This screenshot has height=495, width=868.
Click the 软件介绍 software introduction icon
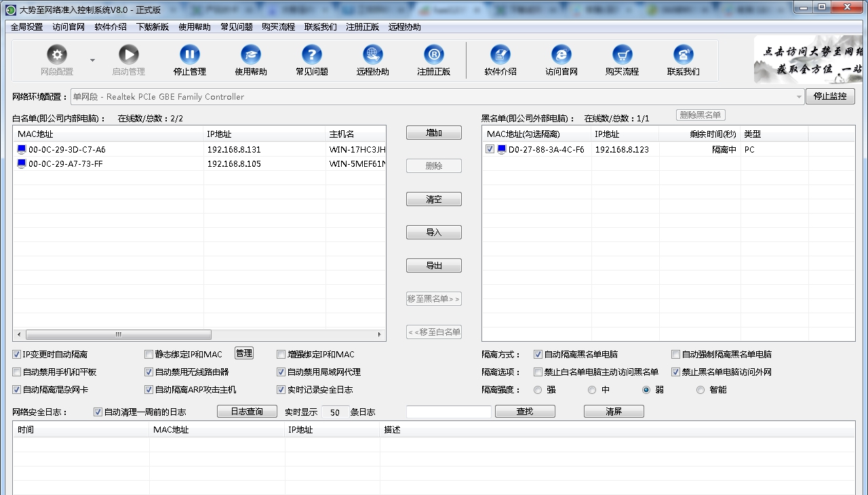pos(500,54)
